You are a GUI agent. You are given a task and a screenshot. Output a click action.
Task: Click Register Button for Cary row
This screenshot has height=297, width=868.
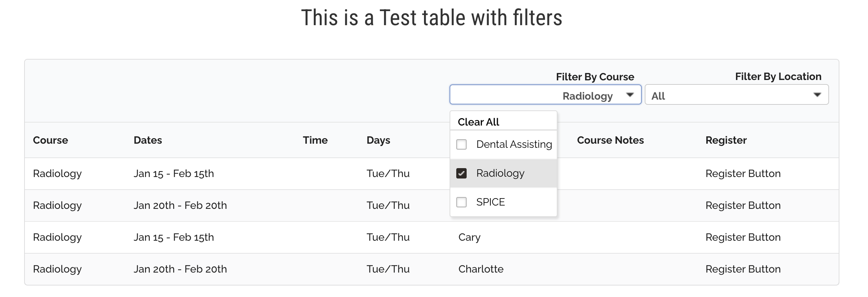pyautogui.click(x=743, y=237)
